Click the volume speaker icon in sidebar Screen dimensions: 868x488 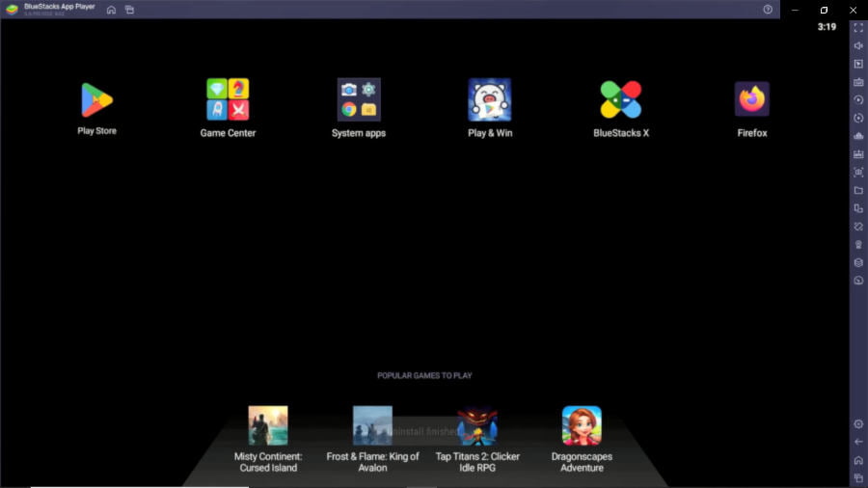pyautogui.click(x=858, y=46)
